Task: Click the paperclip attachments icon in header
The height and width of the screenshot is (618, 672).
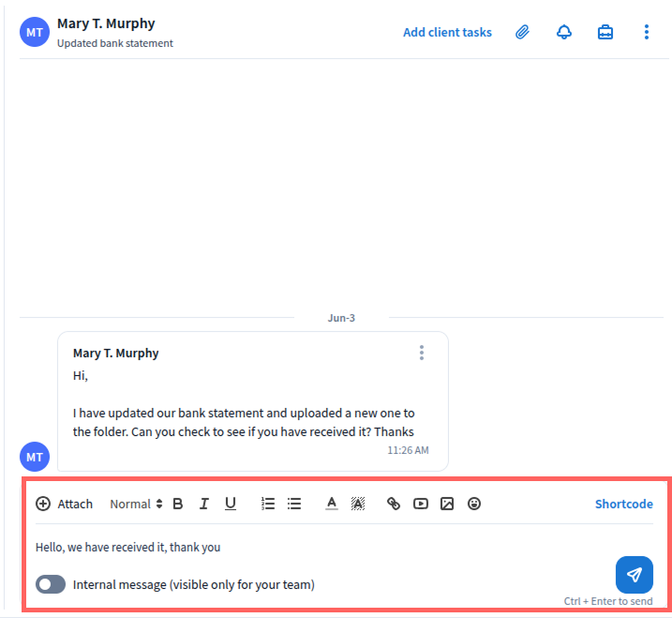Action: pyautogui.click(x=522, y=32)
